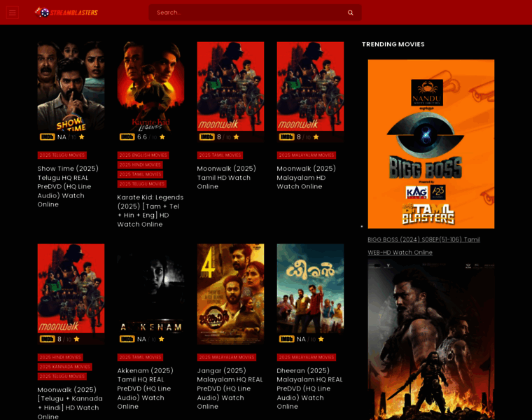Click the StreamBlasters logo

coord(66,13)
